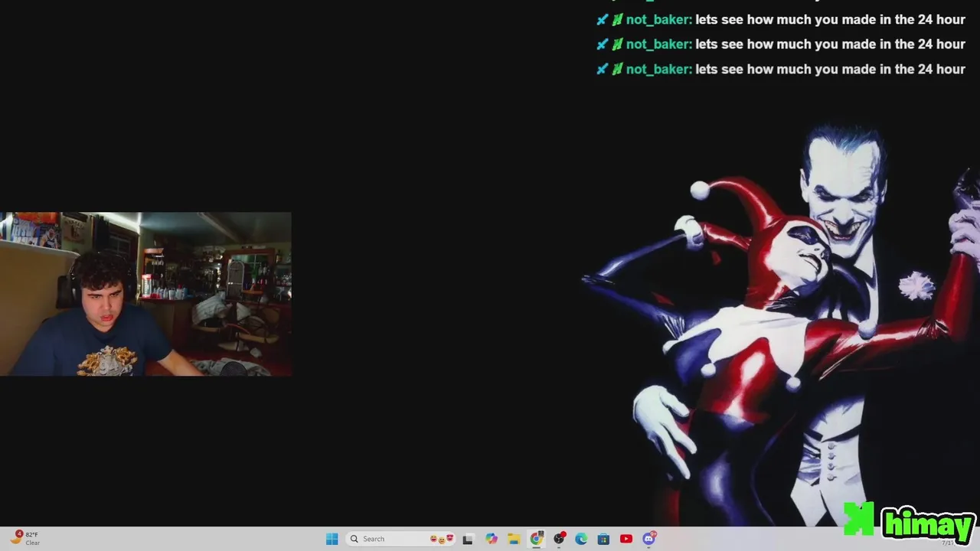Launch Microsoft Edge from the taskbar

tap(581, 539)
